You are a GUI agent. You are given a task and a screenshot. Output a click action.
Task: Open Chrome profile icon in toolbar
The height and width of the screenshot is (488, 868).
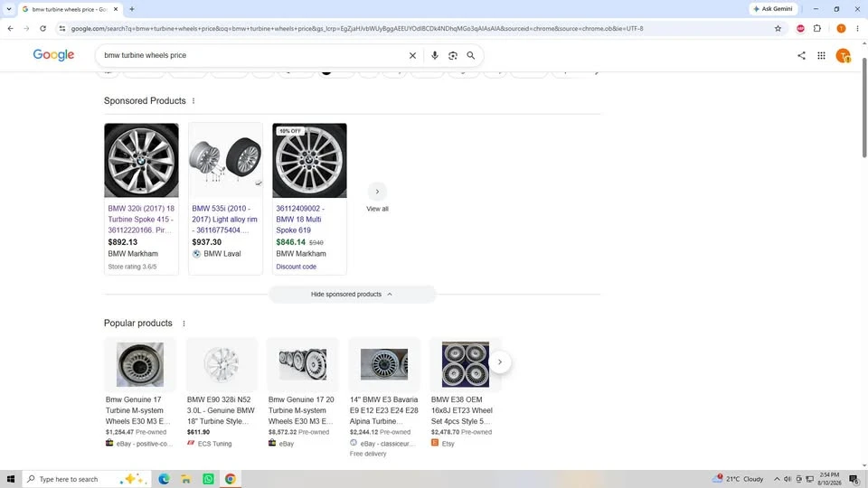tap(841, 28)
